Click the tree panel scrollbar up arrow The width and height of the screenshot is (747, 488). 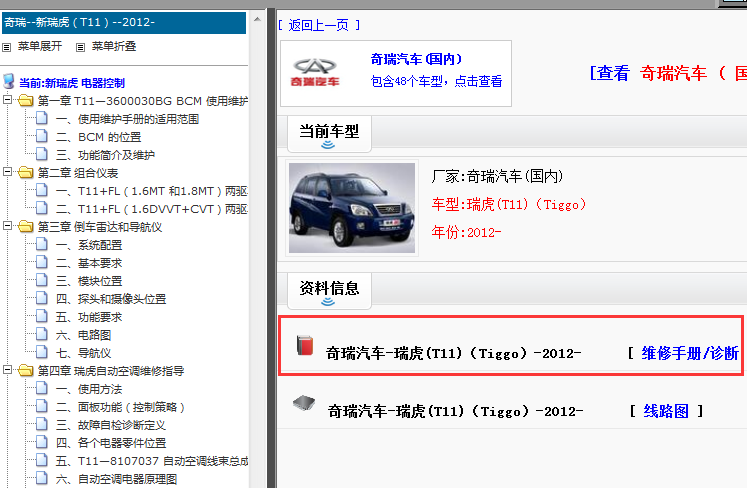tap(257, 20)
